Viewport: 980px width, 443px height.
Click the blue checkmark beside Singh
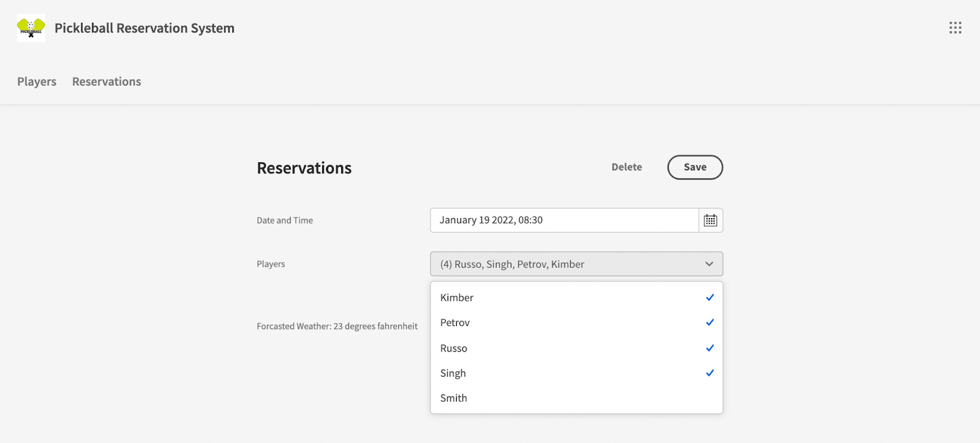point(710,373)
